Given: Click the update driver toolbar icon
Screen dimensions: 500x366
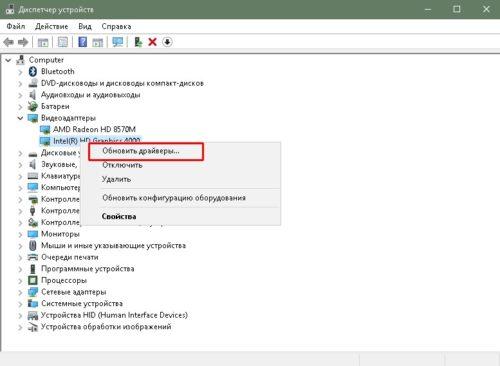Looking at the screenshot, I should click(x=138, y=42).
